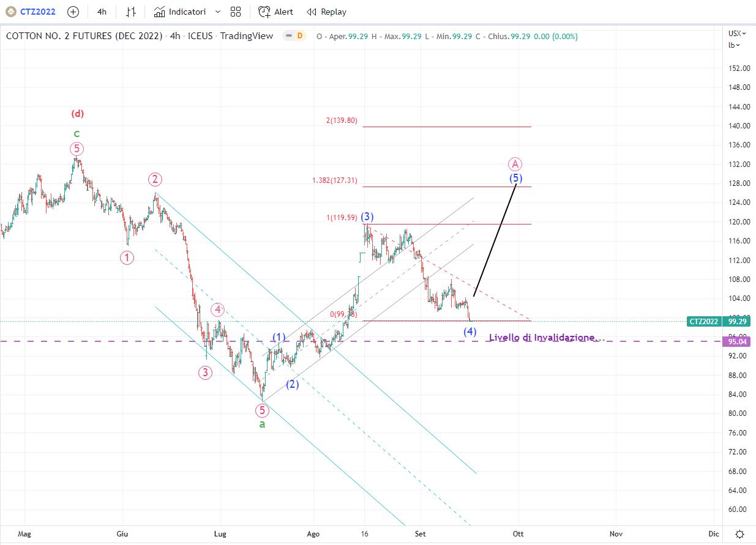This screenshot has width=756, height=545.
Task: Select the blue (4) wave label
Action: coord(470,332)
